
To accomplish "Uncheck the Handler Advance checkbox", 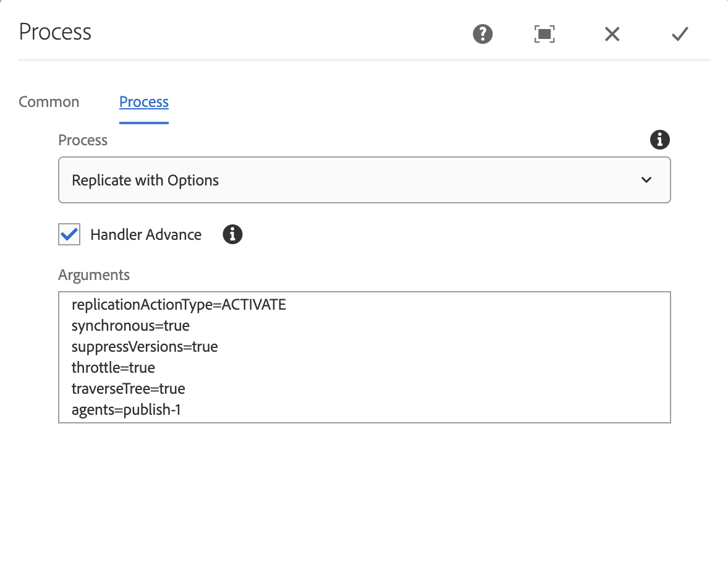I will tap(69, 234).
